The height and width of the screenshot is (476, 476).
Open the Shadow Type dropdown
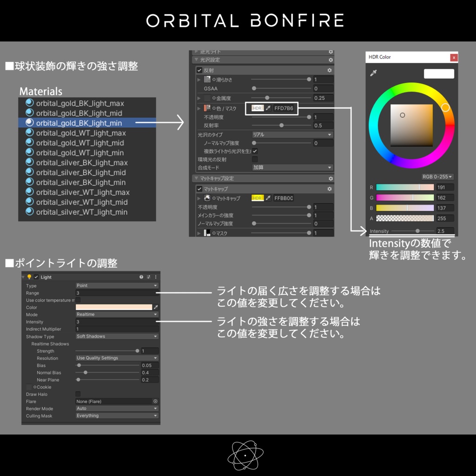[115, 337]
